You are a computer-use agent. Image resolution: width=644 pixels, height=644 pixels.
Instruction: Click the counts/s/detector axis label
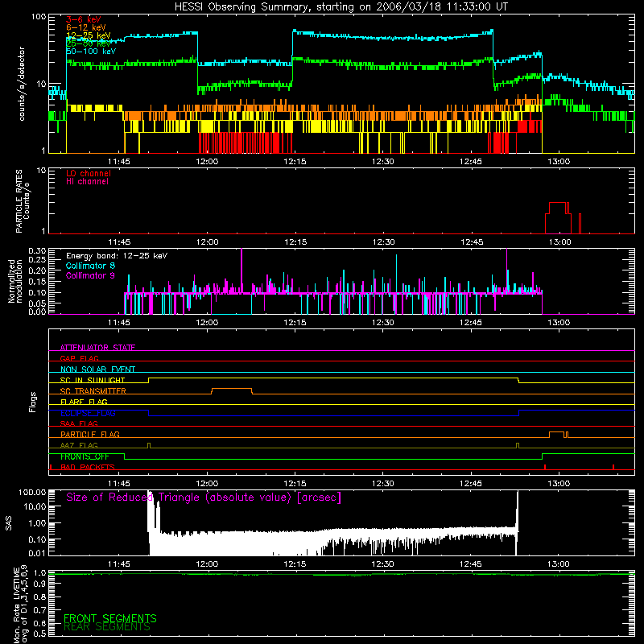(x=22, y=84)
